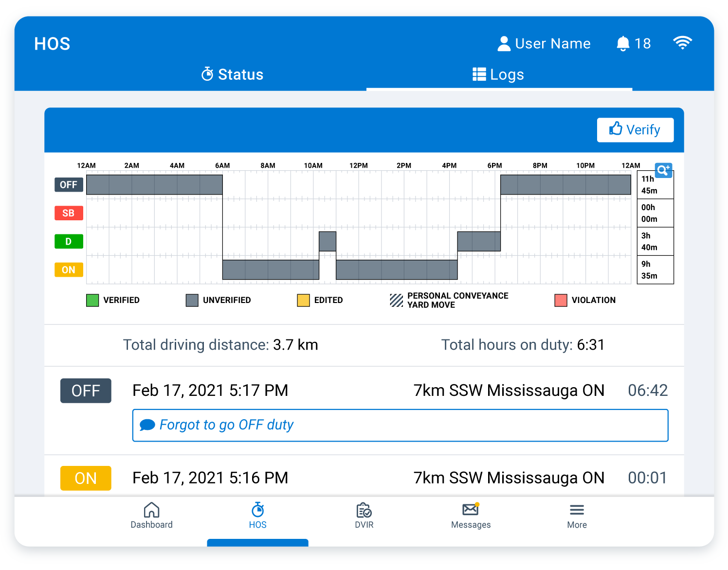
Task: Select the ON entry at 5:16 PM
Action: [x=364, y=478]
